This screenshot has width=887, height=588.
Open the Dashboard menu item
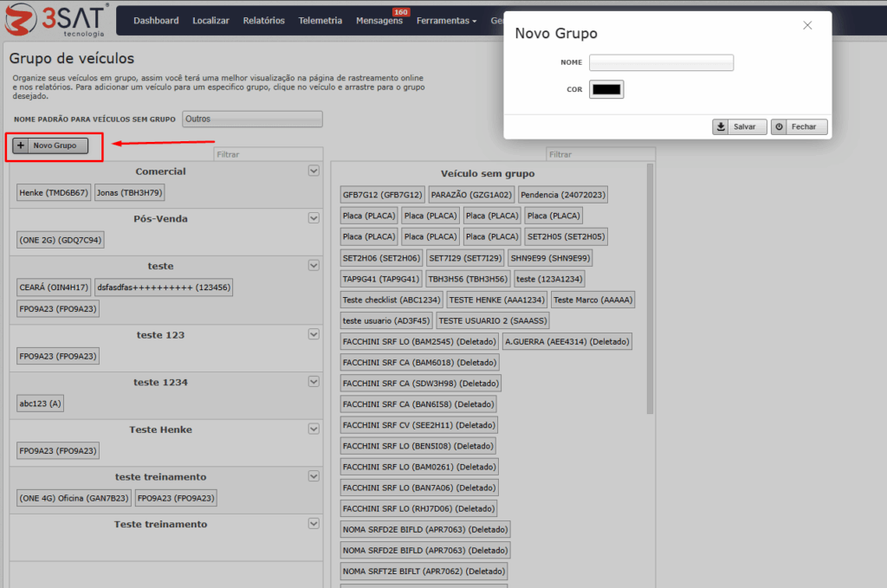[156, 21]
